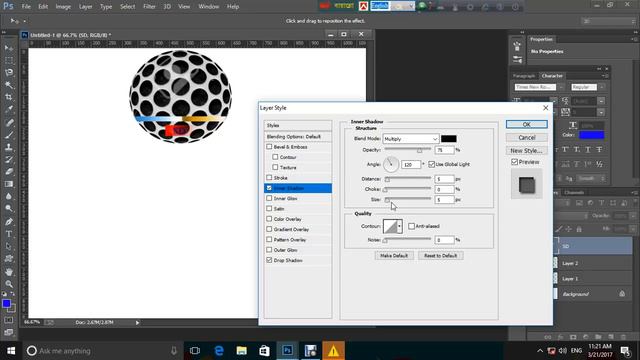Click the New Style... button
This screenshot has height=360, width=640.
tap(527, 151)
